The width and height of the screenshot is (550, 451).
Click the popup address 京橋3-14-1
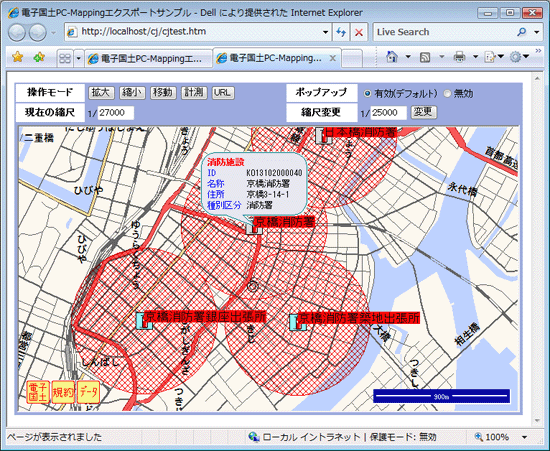click(268, 195)
